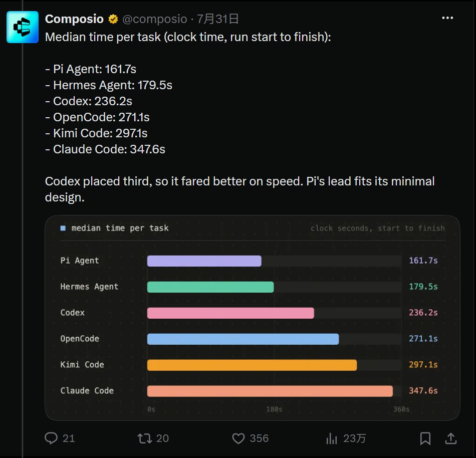Share the post with the upload arrow icon
Screen dimensions: 476x458
451,438
